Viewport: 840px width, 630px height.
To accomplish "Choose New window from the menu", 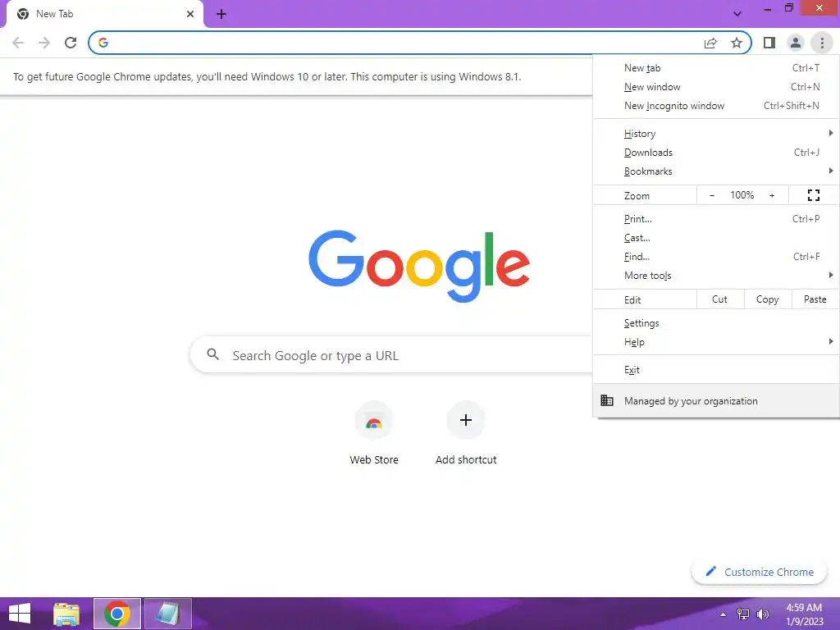I will tap(716, 87).
